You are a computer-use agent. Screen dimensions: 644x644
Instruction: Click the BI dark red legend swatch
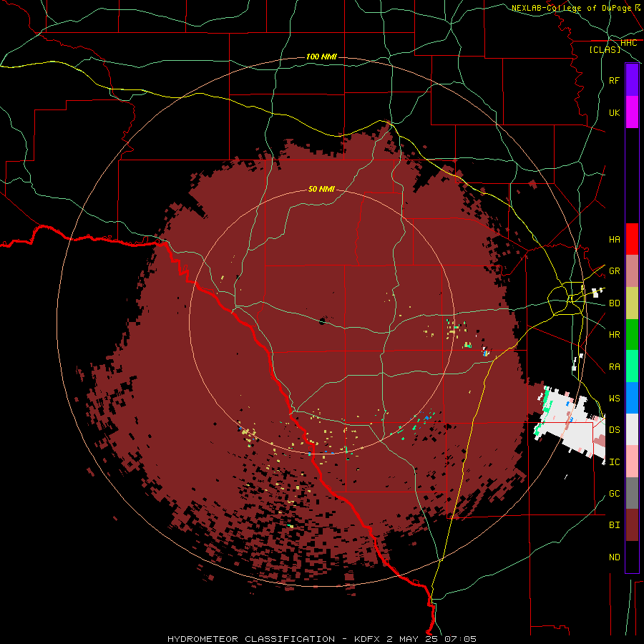pos(632,525)
